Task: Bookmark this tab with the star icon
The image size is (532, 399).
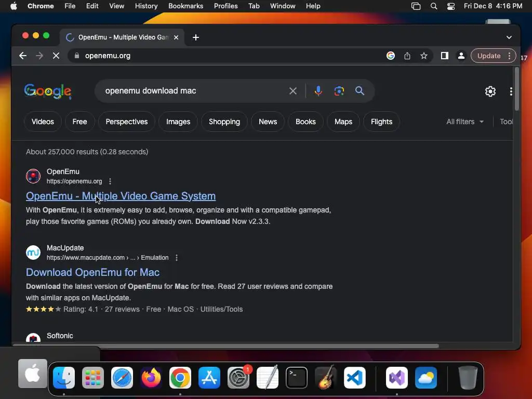Action: click(424, 56)
